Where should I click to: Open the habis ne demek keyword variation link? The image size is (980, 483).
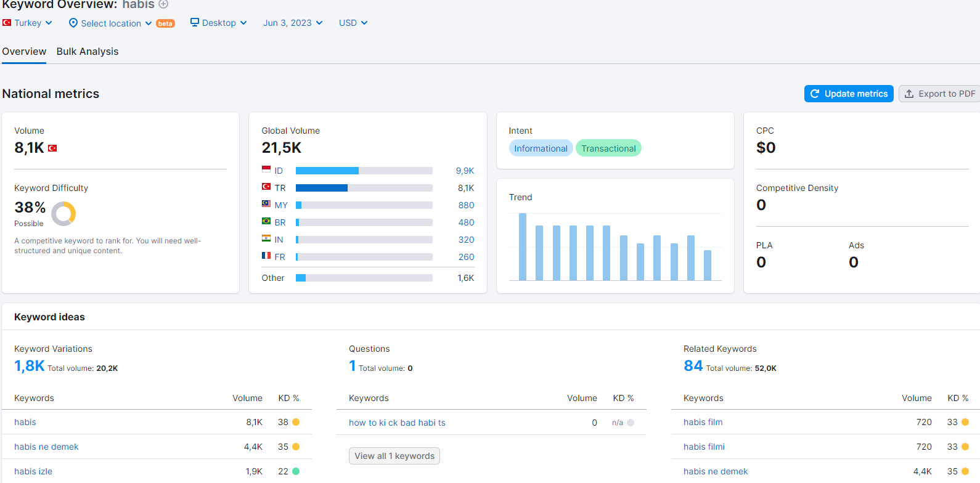click(46, 447)
